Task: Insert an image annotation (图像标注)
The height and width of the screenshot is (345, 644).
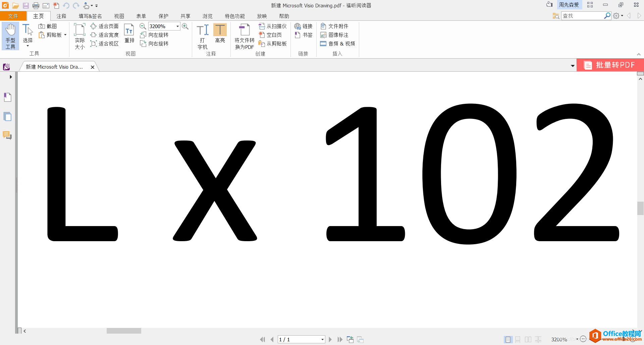Action: pyautogui.click(x=334, y=35)
